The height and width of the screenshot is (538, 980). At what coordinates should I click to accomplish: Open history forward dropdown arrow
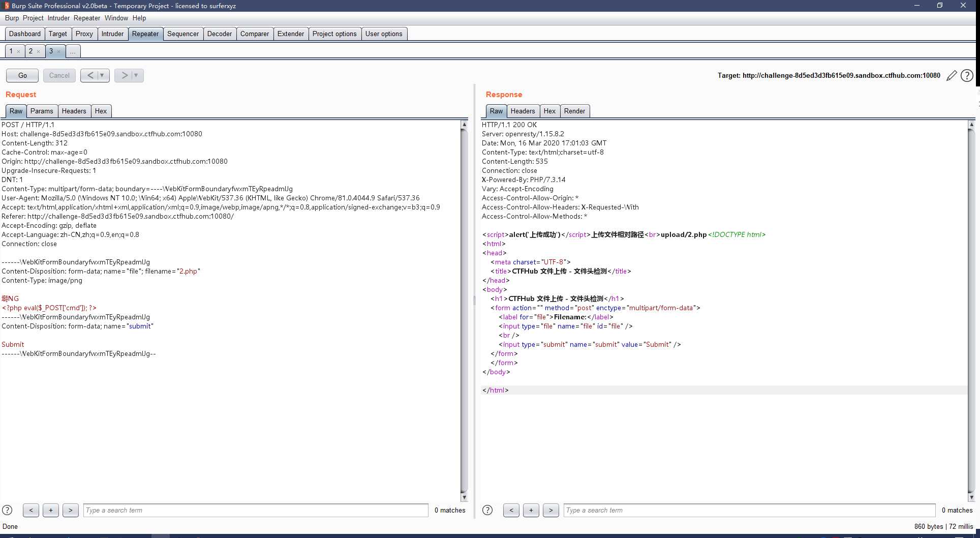click(137, 75)
